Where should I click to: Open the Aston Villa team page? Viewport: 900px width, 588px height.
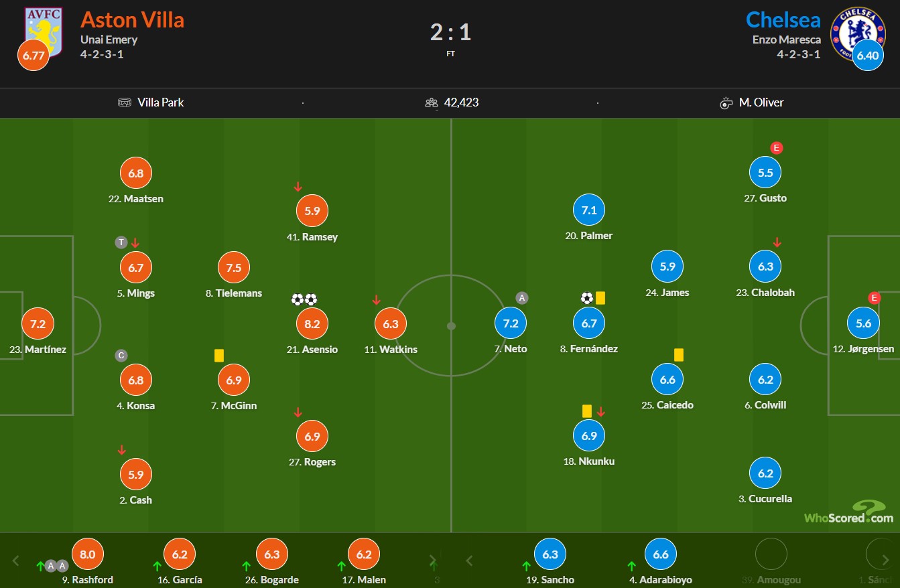pyautogui.click(x=132, y=19)
